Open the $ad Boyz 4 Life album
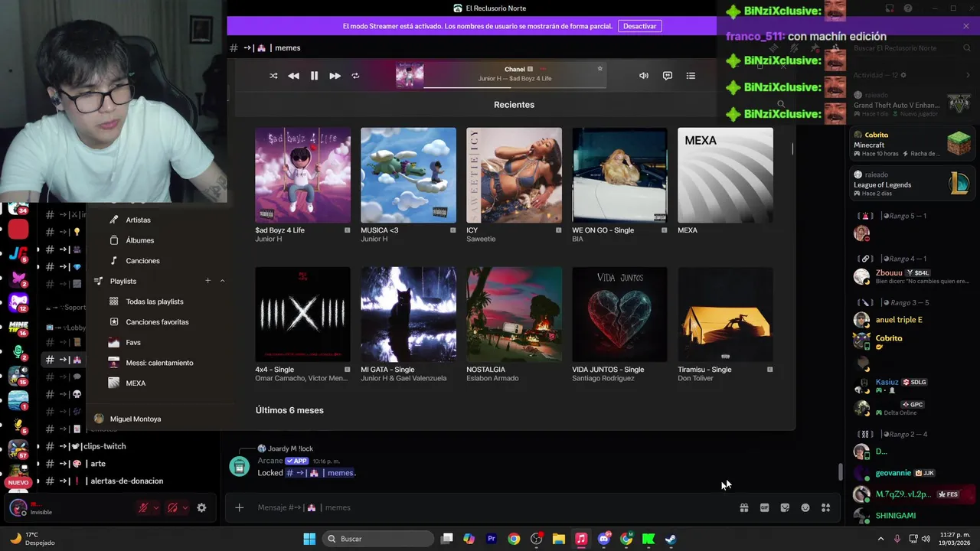Screen dimensions: 980x551 point(302,175)
